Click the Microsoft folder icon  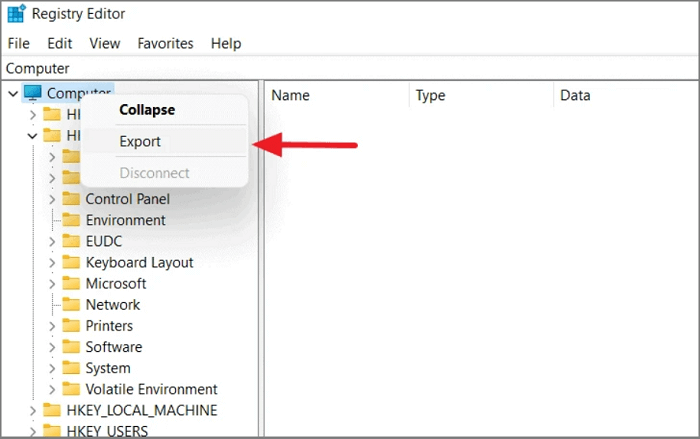coord(71,283)
